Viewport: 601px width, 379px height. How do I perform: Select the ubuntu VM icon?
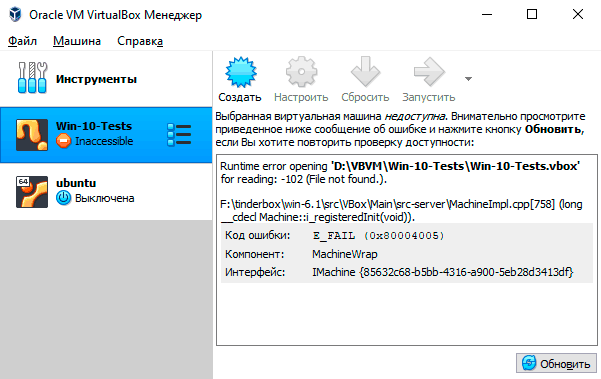tap(32, 192)
